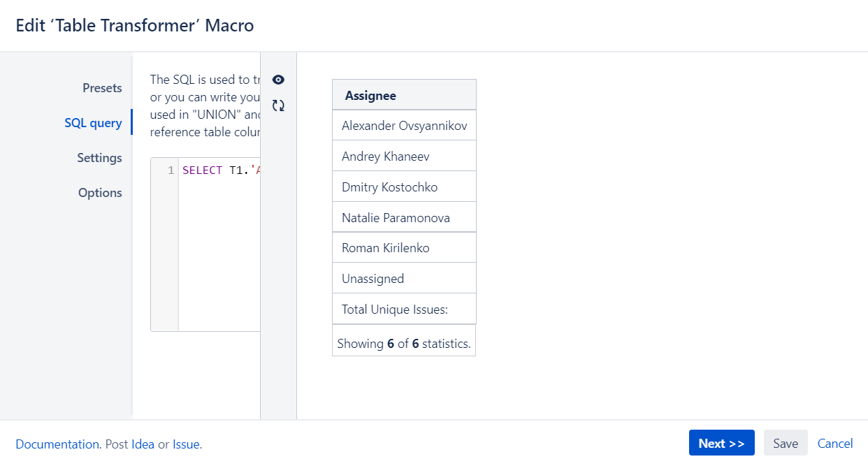Click line number 1 in editor gutter

pos(171,170)
